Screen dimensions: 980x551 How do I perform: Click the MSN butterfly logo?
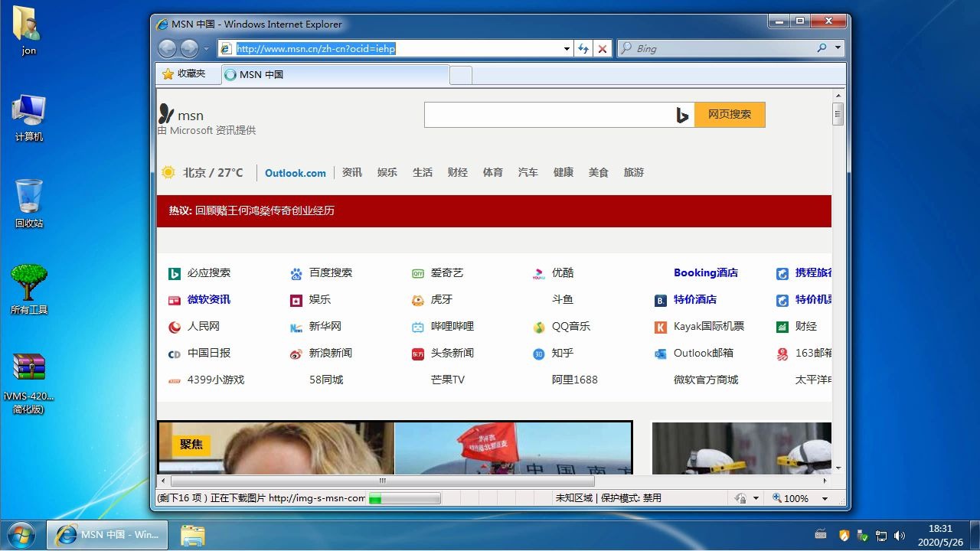pos(166,114)
